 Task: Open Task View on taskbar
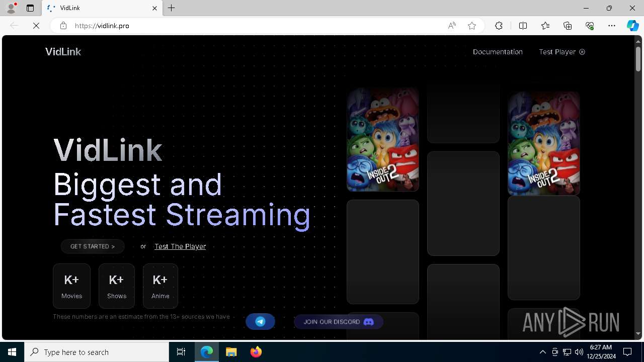[x=181, y=352]
